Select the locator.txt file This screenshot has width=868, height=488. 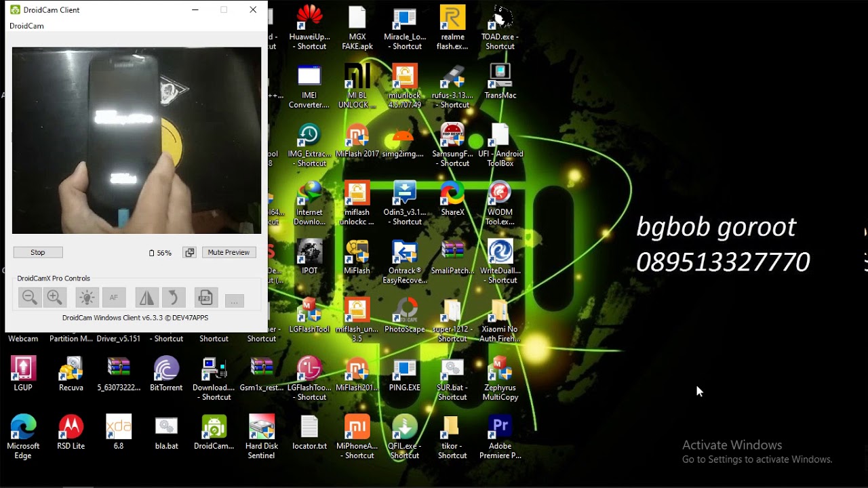tap(310, 432)
